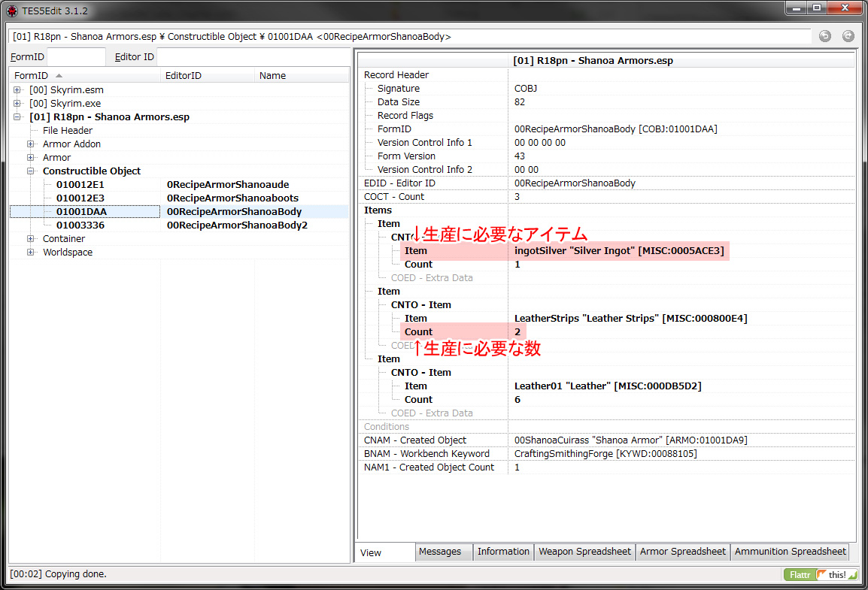Click the record path address bar

(x=411, y=37)
